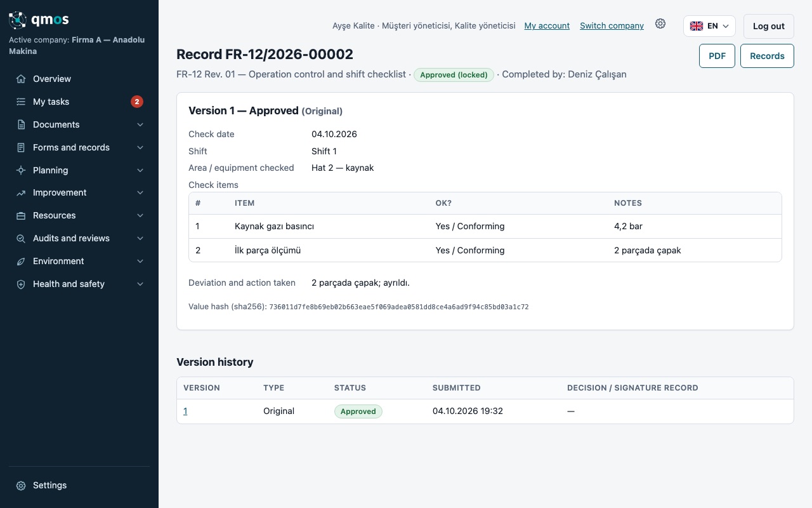Click the UK flag language icon

[x=697, y=26]
